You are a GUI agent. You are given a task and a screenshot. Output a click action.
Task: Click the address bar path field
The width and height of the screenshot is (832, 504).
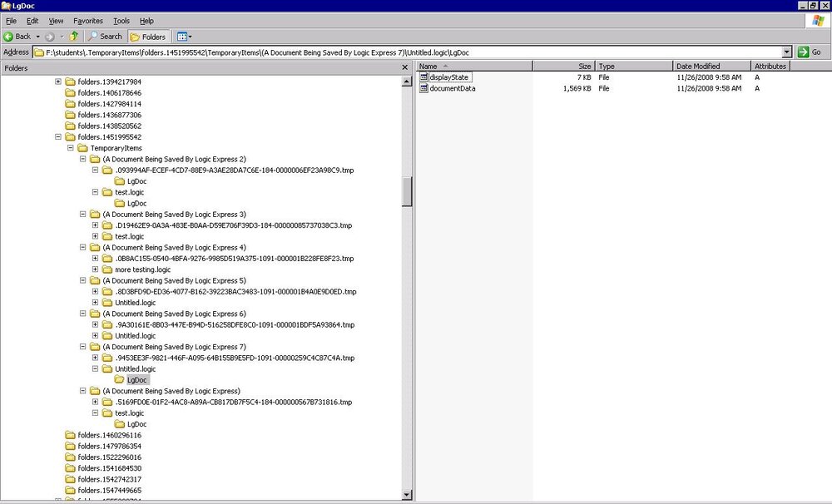point(408,52)
